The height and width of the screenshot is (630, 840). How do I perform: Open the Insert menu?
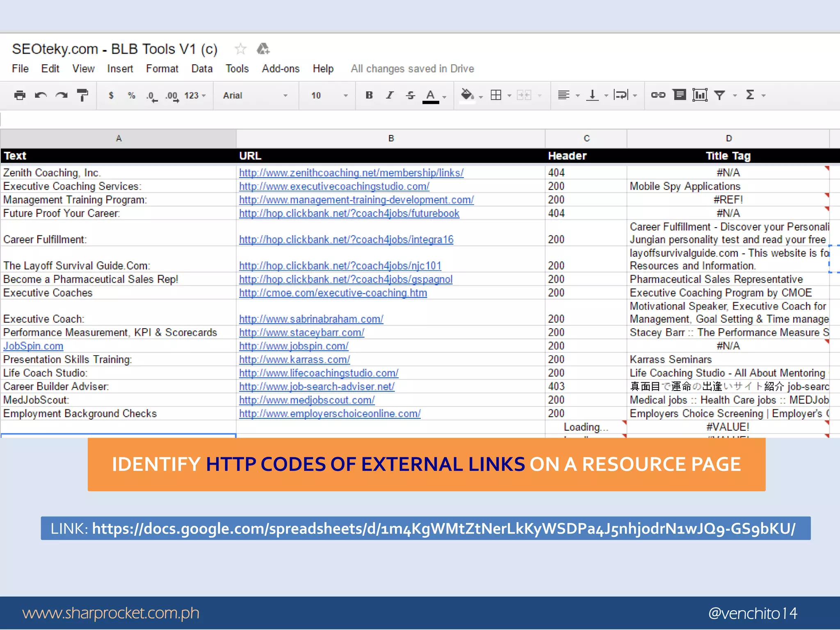[120, 68]
